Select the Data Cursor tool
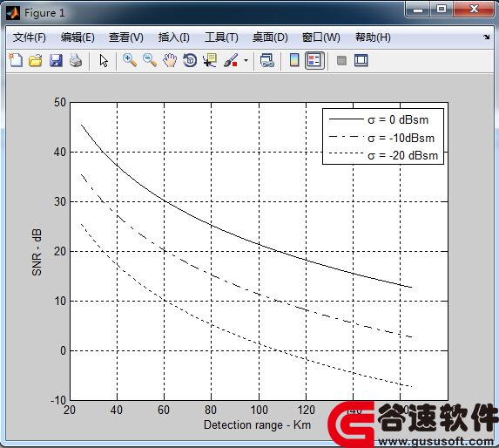Screen dimensions: 499x448 (x=210, y=60)
